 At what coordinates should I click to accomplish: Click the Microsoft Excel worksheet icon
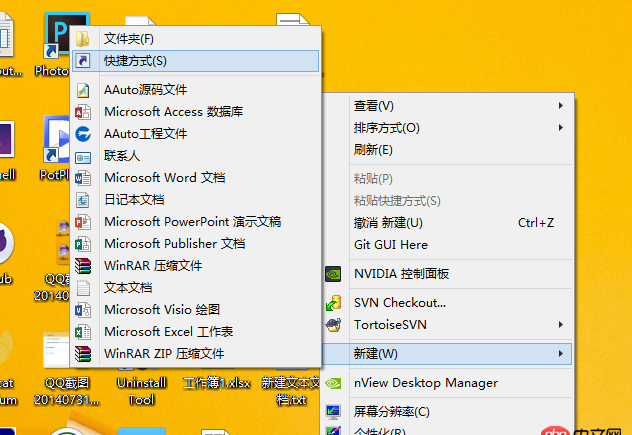pos(83,332)
